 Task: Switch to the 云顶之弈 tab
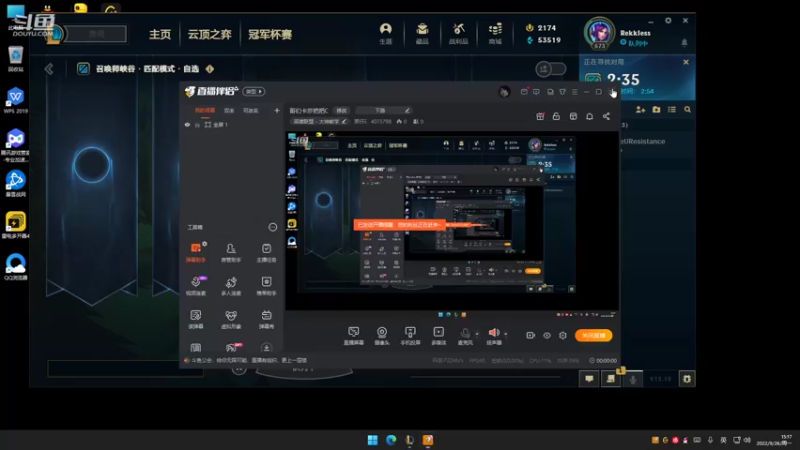(209, 34)
